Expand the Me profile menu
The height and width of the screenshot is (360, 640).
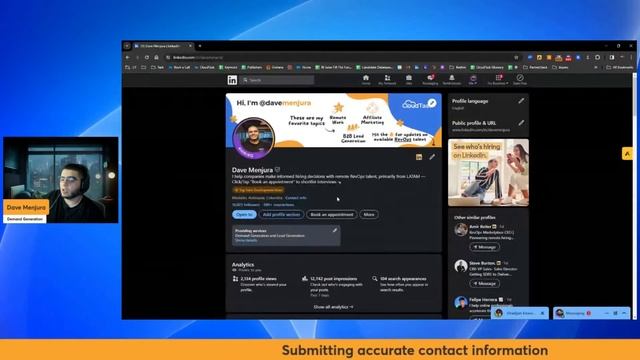[473, 80]
